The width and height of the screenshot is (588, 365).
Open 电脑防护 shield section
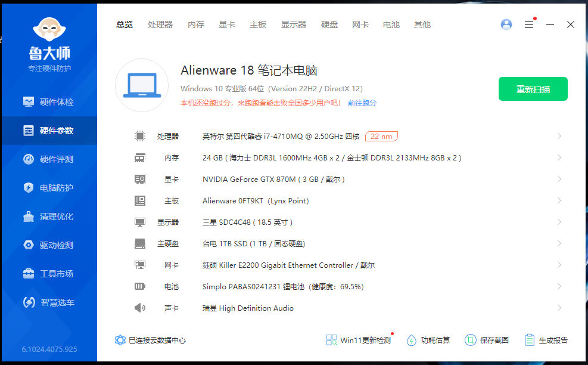click(49, 188)
